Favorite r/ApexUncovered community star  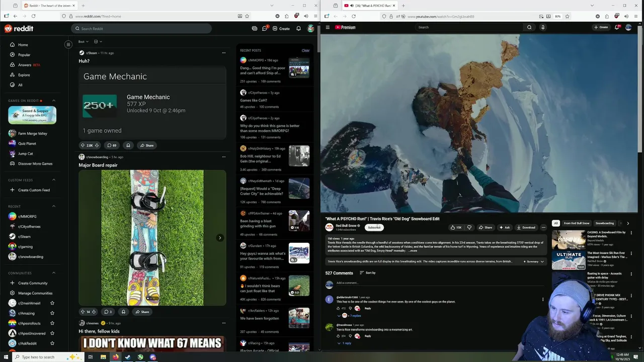coord(52,333)
